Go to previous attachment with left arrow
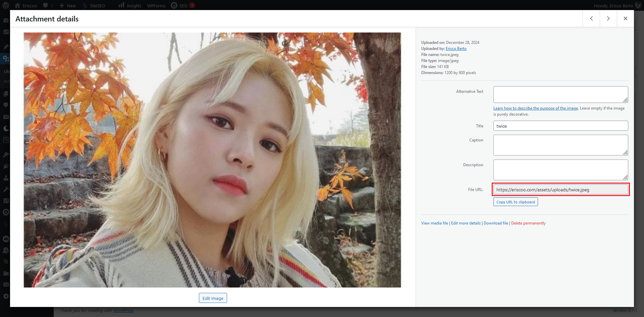This screenshot has height=317, width=644. click(x=591, y=18)
